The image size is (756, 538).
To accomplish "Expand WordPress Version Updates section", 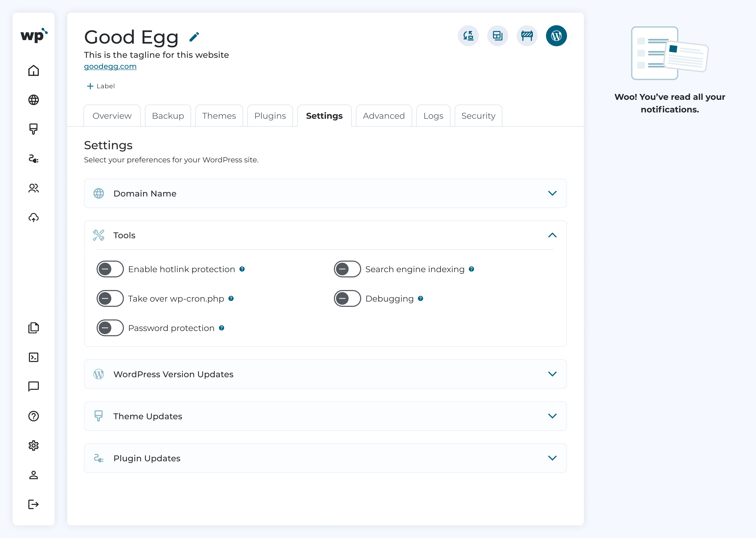I will pyautogui.click(x=325, y=374).
